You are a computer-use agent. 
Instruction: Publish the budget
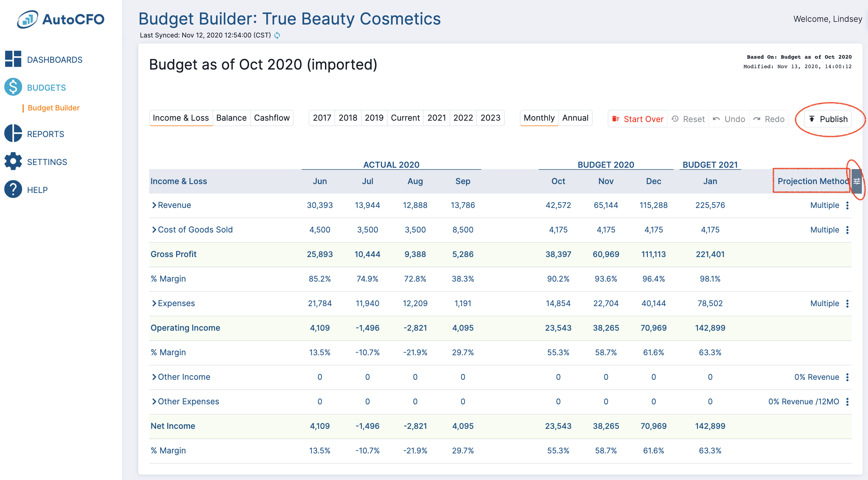[x=828, y=119]
